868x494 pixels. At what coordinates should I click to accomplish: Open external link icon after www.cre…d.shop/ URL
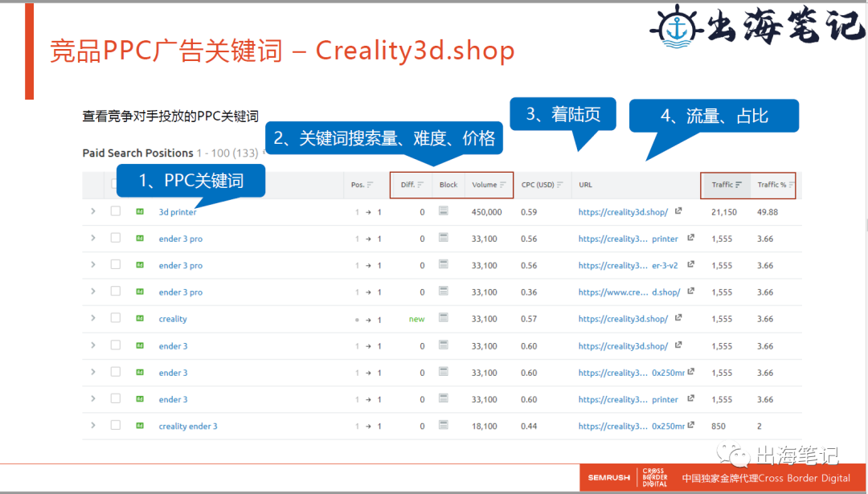pos(690,291)
